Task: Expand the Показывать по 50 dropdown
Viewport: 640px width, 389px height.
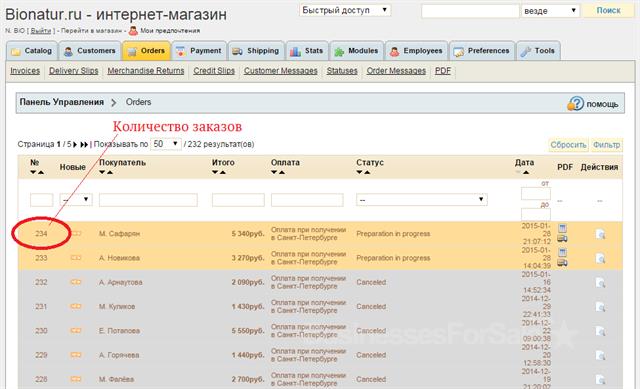Action: pyautogui.click(x=166, y=144)
